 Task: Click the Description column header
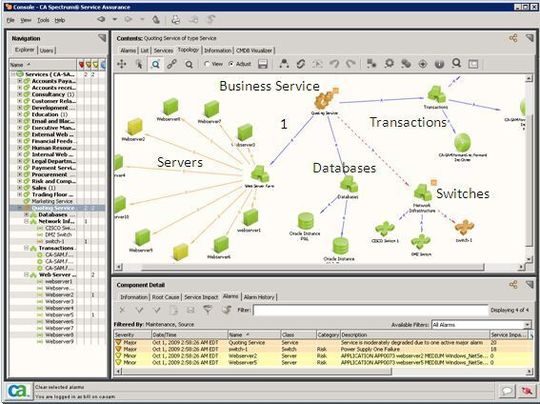(x=415, y=335)
